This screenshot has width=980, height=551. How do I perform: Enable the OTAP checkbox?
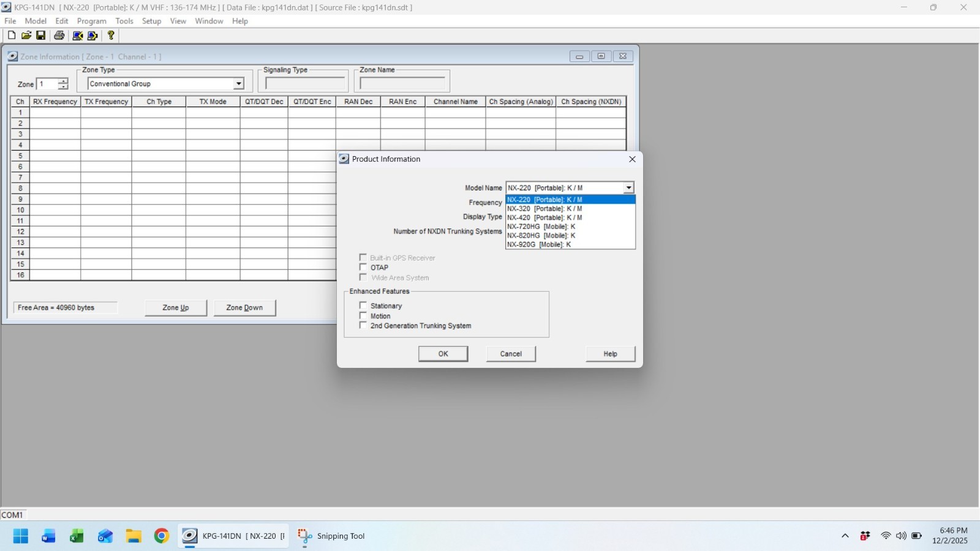click(x=363, y=268)
